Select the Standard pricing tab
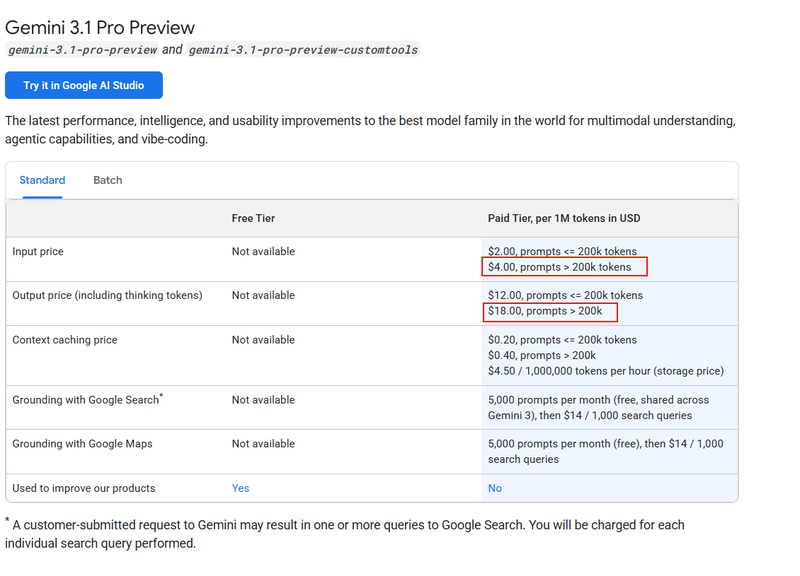Screen dimensions: 800x576 pyautogui.click(x=42, y=180)
